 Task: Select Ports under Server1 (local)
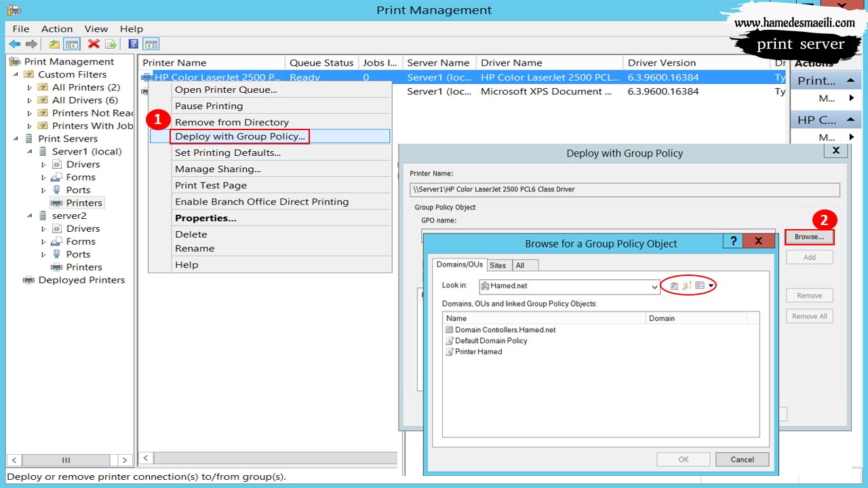coord(78,190)
